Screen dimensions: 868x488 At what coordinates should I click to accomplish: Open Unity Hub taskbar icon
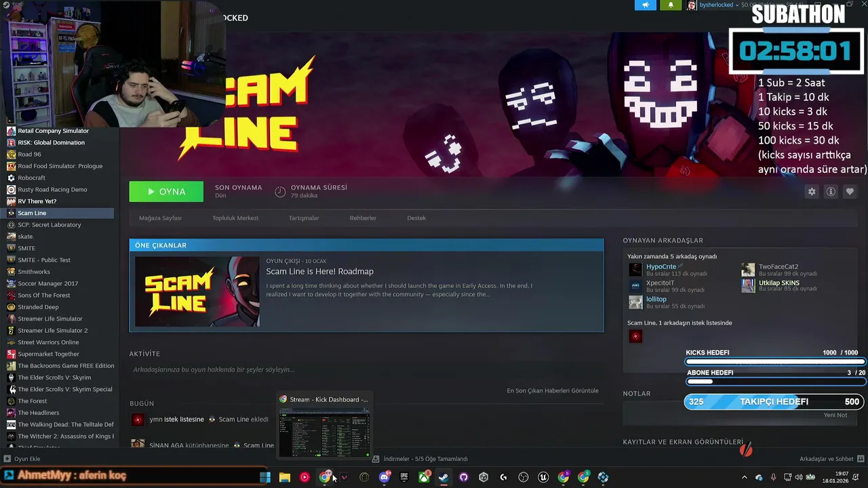484,477
